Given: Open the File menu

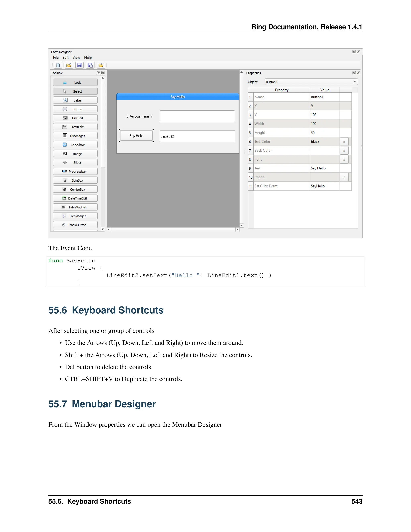Looking at the screenshot, I should (x=56, y=57).
